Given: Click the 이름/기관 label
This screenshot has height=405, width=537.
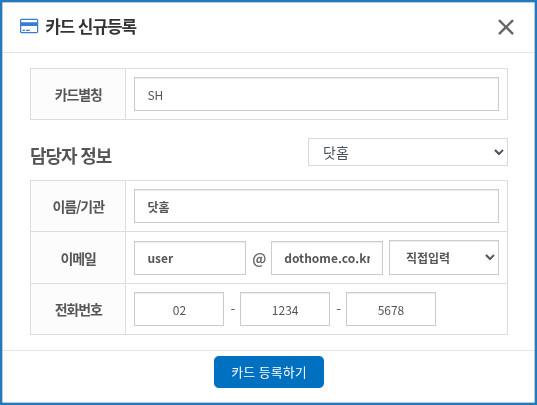Looking at the screenshot, I should coord(78,207).
